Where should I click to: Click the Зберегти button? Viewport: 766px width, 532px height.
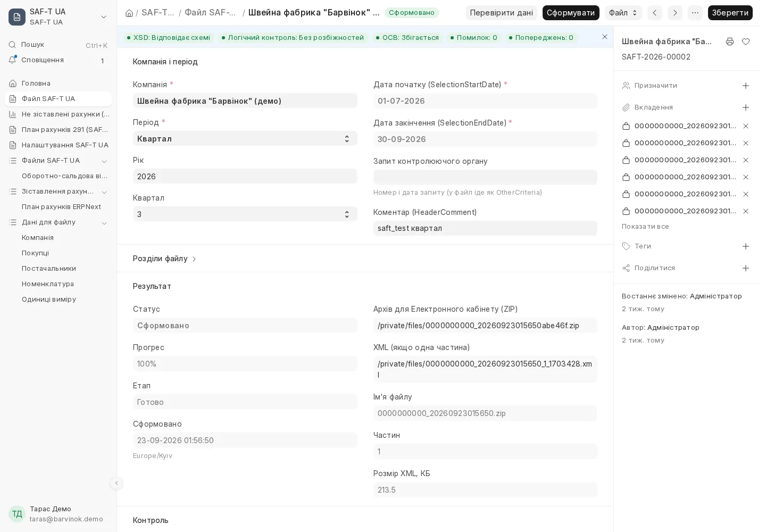click(730, 13)
